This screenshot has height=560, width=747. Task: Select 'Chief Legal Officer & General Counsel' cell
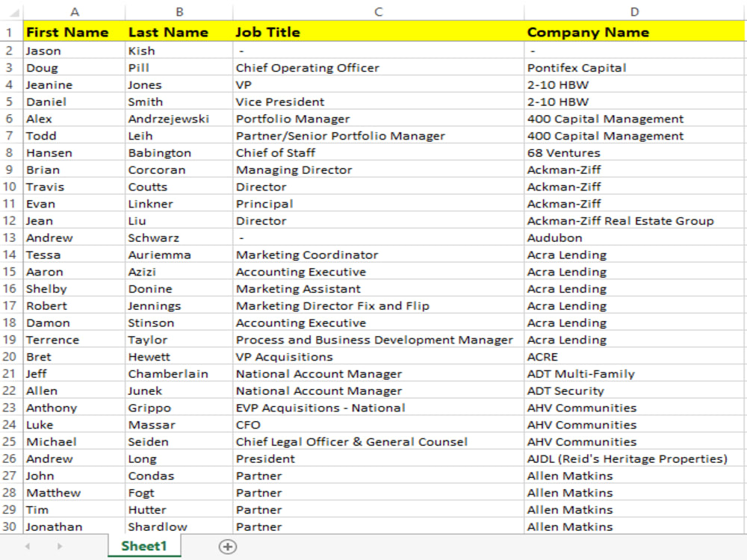(378, 441)
